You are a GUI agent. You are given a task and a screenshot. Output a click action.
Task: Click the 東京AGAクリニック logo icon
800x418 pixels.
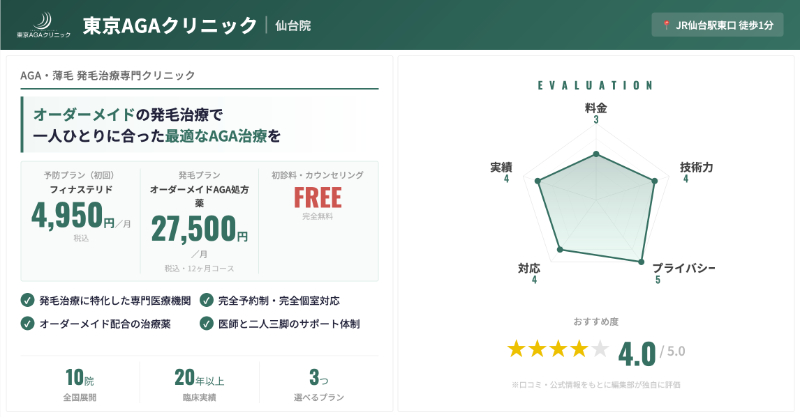(x=44, y=23)
